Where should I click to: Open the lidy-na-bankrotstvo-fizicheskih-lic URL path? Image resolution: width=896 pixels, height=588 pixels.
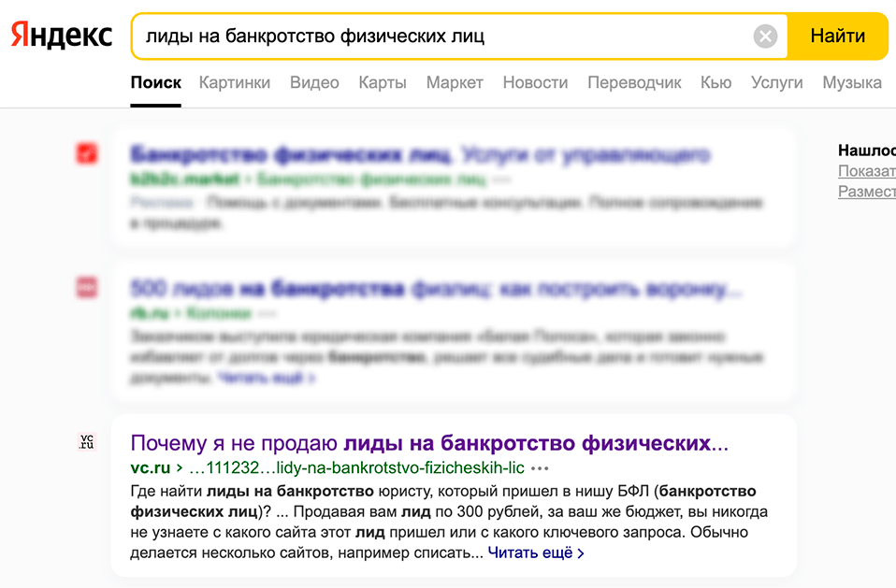coord(356,468)
